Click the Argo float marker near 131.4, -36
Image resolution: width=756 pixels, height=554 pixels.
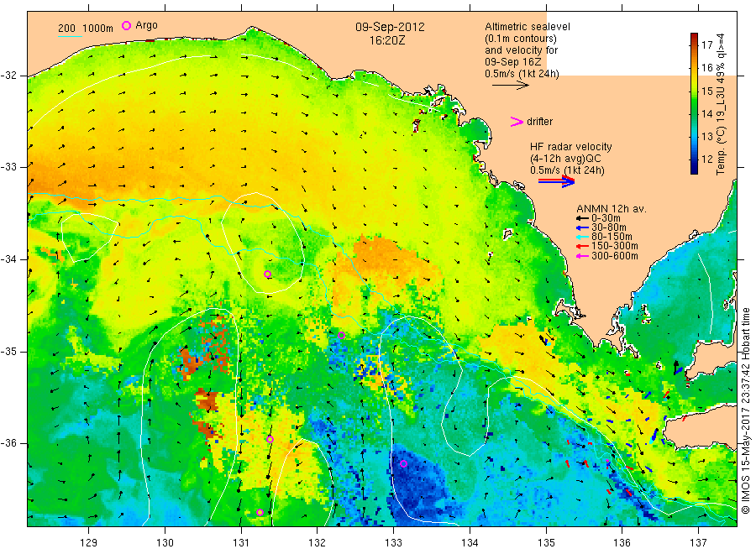(x=270, y=439)
